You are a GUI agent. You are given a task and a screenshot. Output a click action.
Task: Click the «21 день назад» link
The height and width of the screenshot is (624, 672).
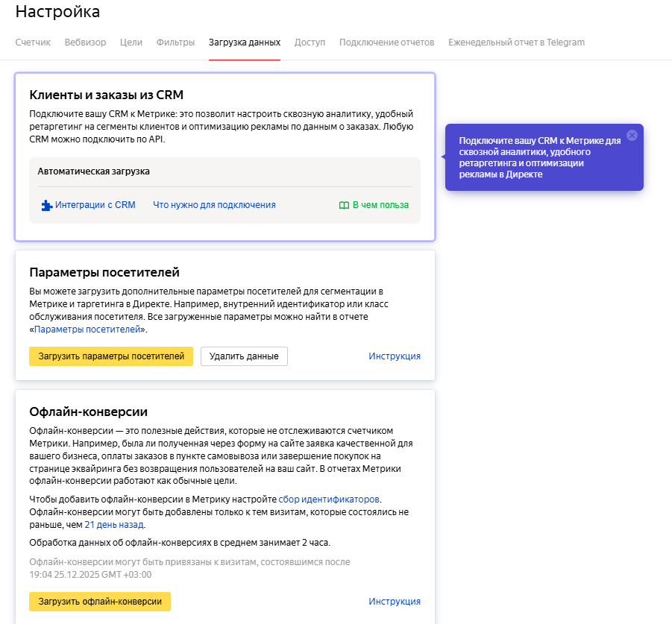click(113, 525)
